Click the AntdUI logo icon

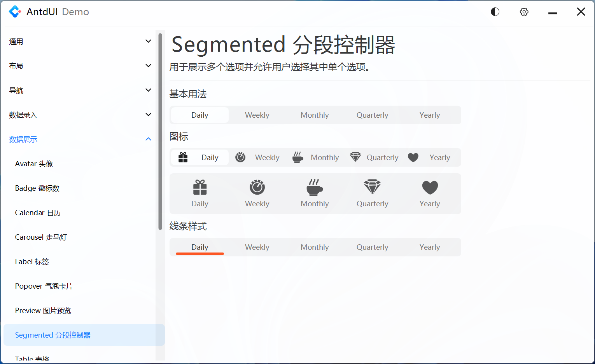pyautogui.click(x=15, y=12)
